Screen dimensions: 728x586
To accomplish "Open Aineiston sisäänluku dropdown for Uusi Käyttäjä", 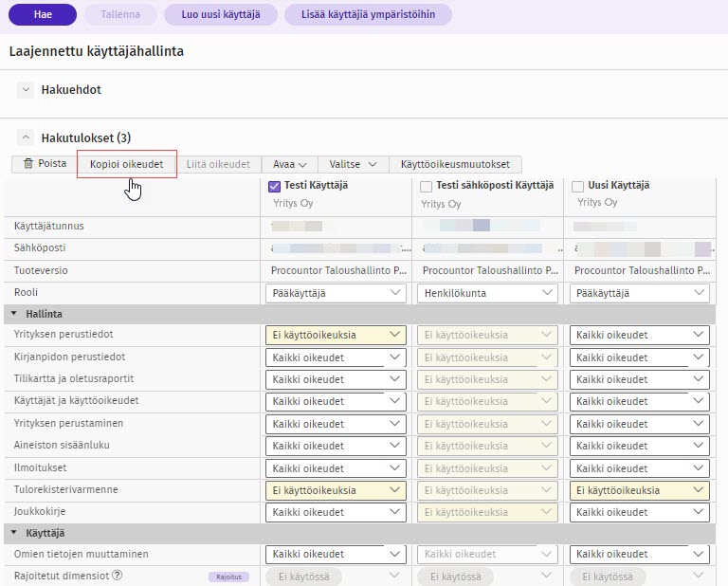I will (639, 446).
